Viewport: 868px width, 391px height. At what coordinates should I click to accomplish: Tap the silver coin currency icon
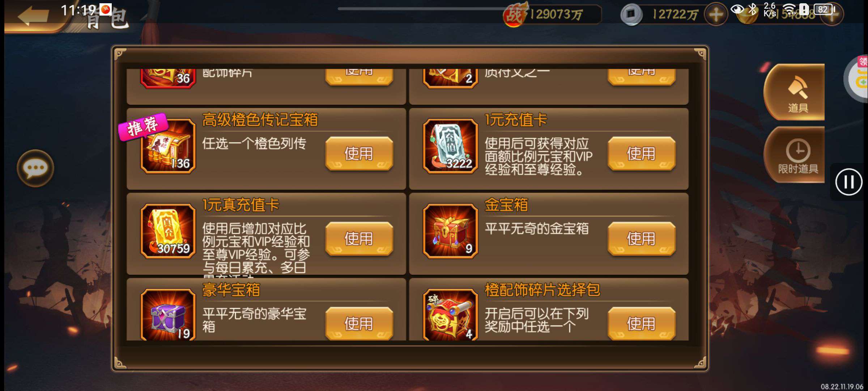coord(631,14)
